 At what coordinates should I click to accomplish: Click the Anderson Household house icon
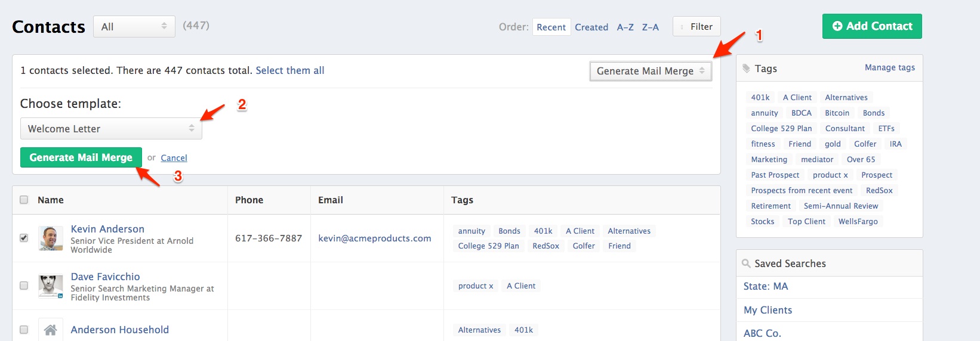coord(51,330)
